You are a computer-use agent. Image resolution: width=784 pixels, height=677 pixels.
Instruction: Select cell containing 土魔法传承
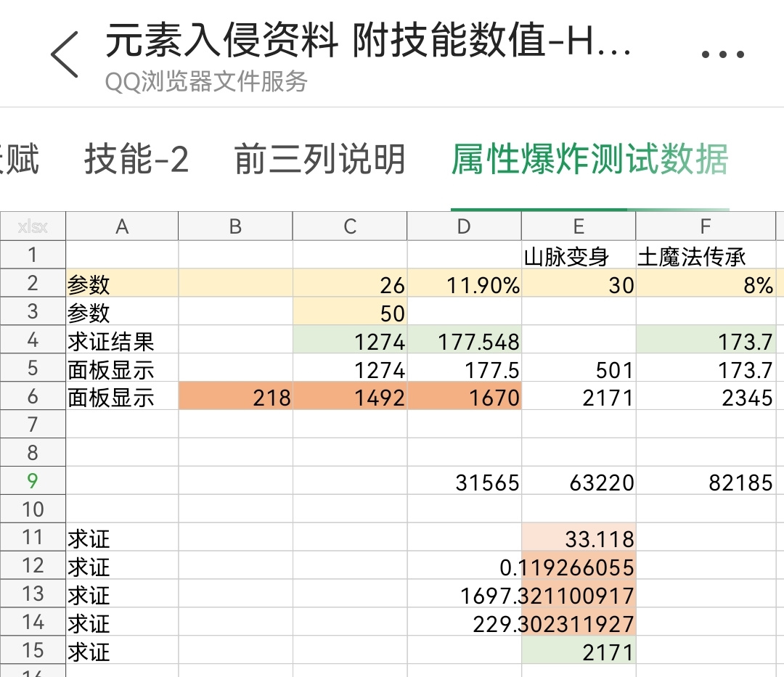pyautogui.click(x=706, y=255)
